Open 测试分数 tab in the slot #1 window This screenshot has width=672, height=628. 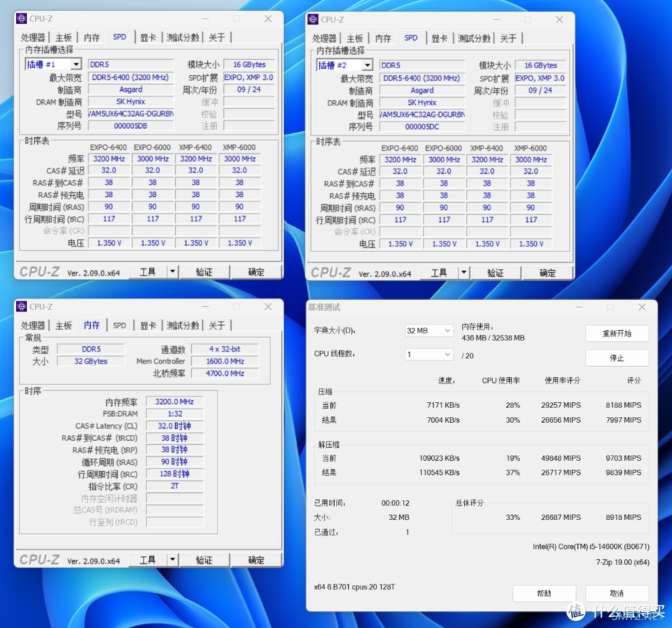183,38
